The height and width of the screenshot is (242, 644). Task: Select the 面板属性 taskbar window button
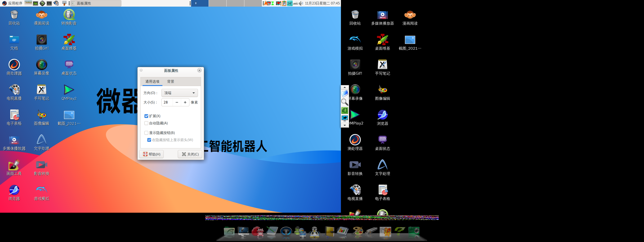coord(96,3)
